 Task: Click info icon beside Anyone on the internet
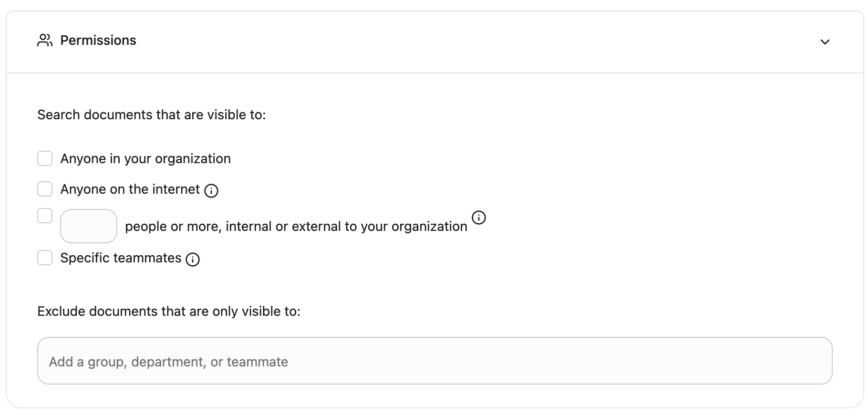tap(211, 191)
